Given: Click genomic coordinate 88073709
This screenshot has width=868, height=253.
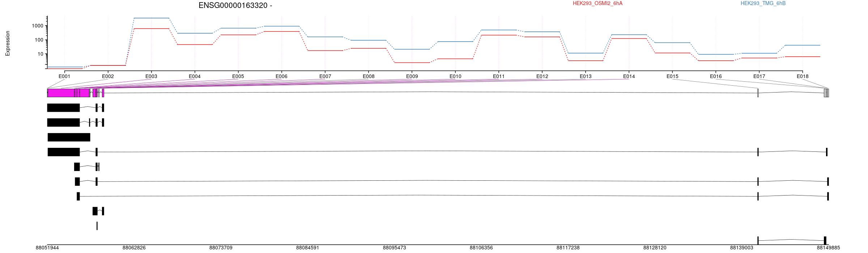Looking at the screenshot, I should pos(221,248).
